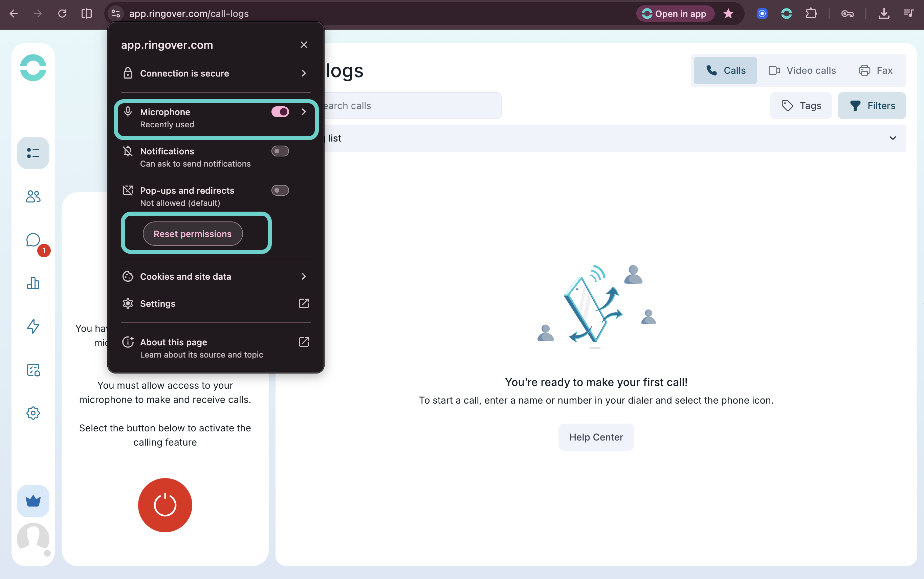Click 'Not allowed (default)' text under Pop-ups and redirects
Viewport: 924px width, 579px height.
click(180, 203)
